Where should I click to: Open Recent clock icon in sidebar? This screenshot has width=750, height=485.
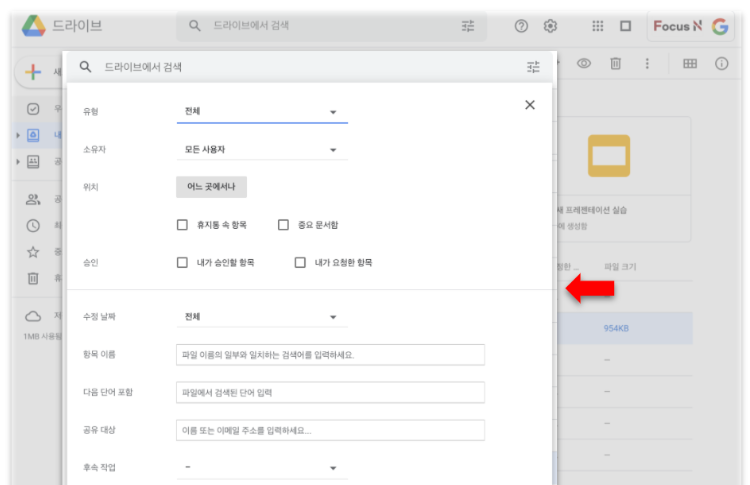pyautogui.click(x=33, y=225)
